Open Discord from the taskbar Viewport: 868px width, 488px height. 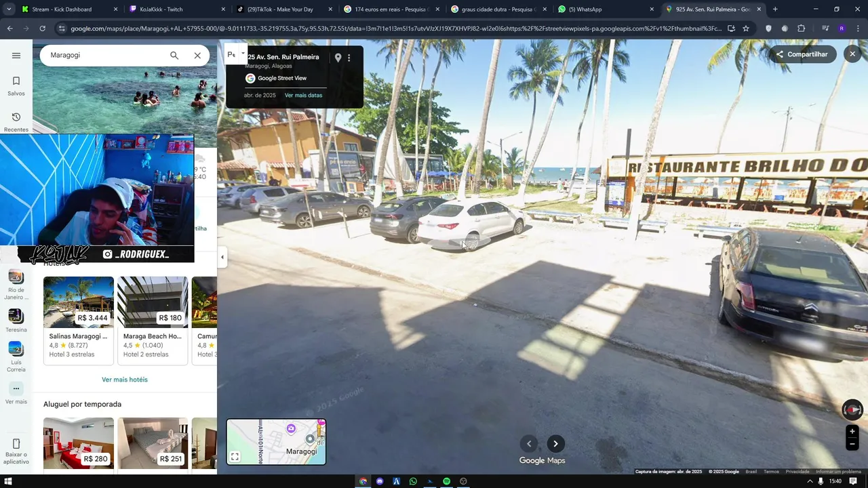pyautogui.click(x=380, y=481)
